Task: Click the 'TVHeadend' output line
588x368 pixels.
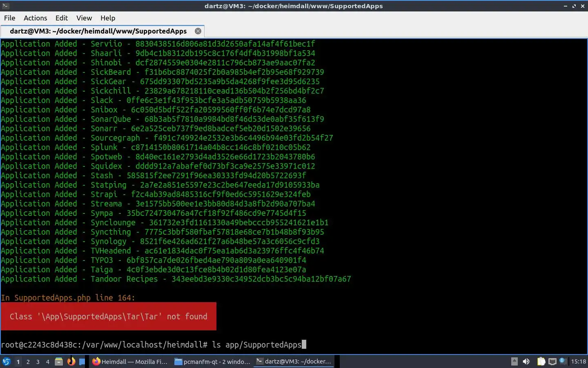Action: tap(163, 251)
